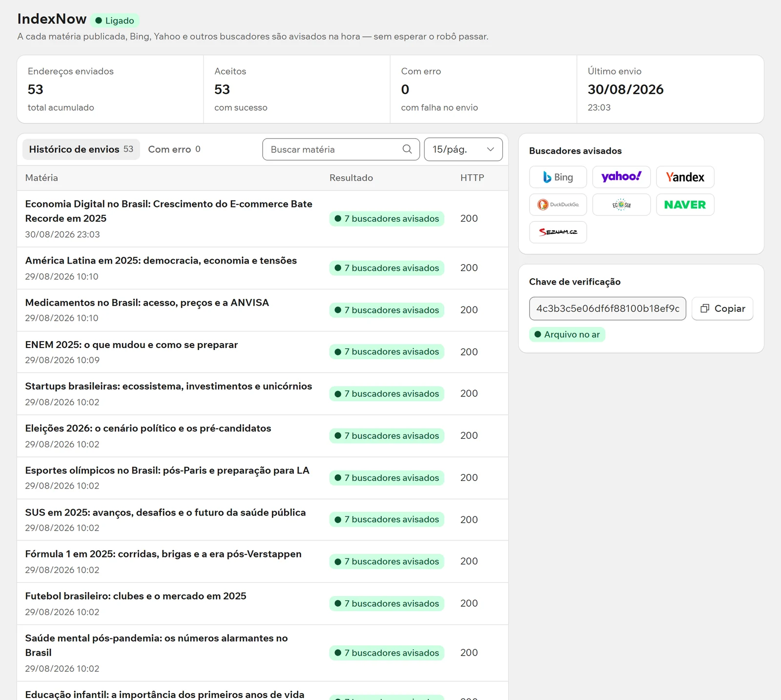Click the IndexNow page heading
Screen dimensions: 781x700
point(52,19)
